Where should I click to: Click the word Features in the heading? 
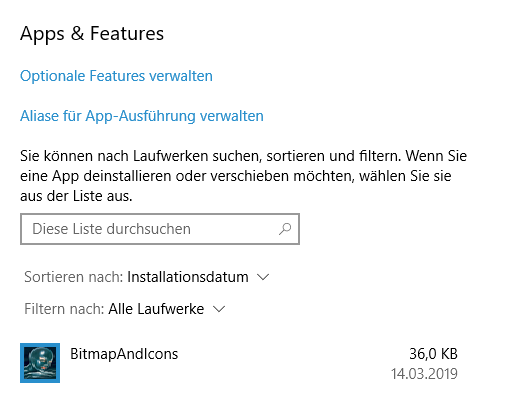[x=127, y=34]
